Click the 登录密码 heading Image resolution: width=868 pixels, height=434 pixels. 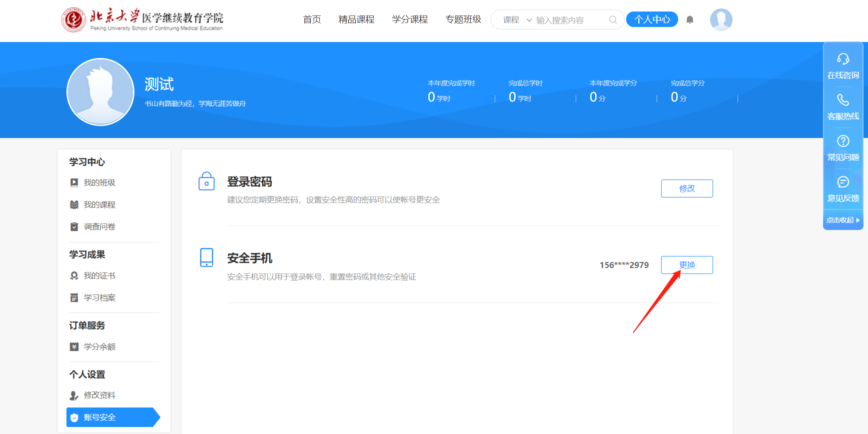(249, 181)
